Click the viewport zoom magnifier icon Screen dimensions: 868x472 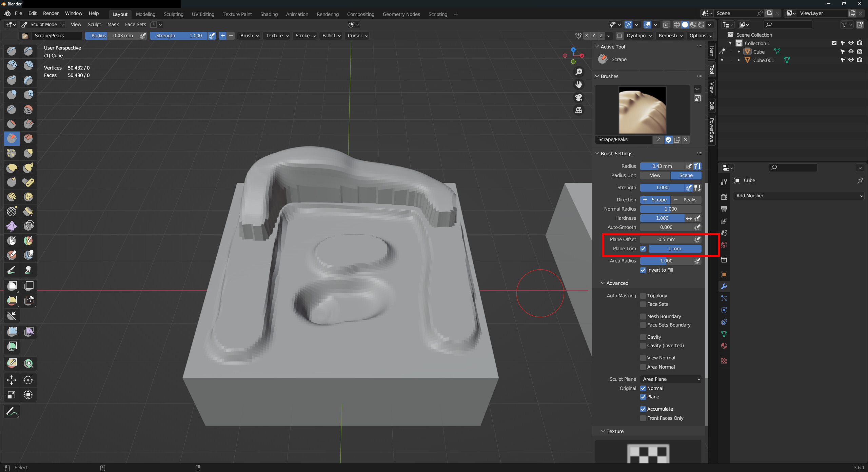[x=579, y=72]
